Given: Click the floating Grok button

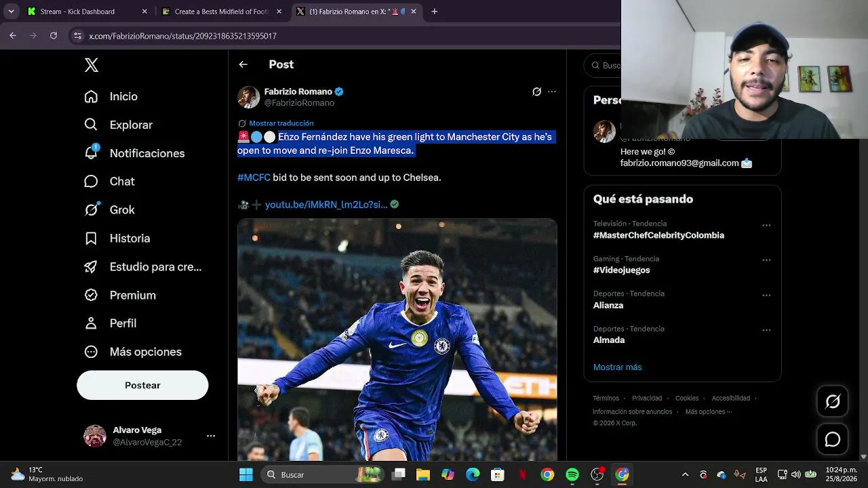Looking at the screenshot, I should pos(833,402).
